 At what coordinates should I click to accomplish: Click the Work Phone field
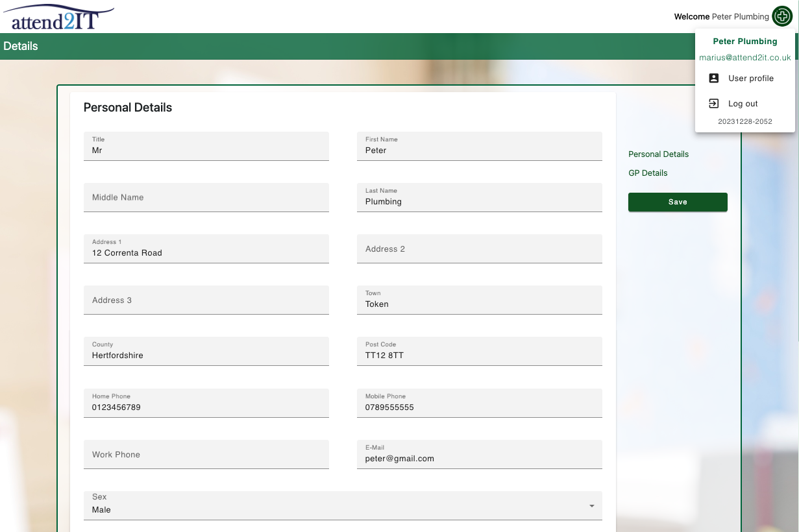pos(206,454)
